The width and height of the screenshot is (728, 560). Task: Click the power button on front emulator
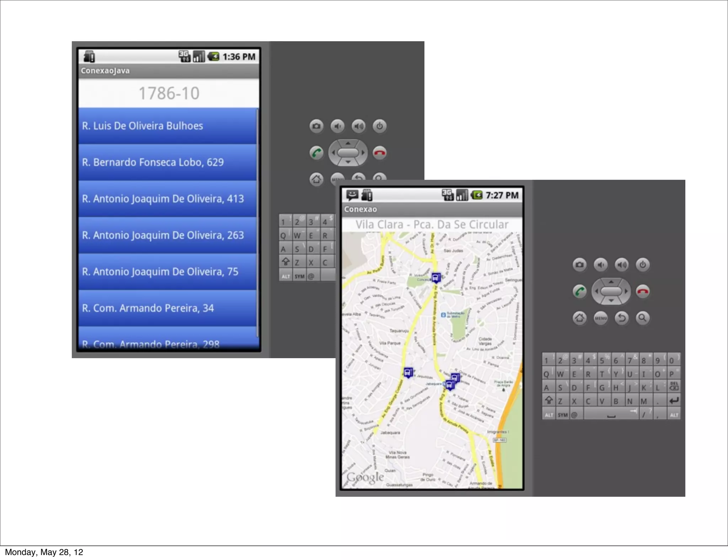[x=642, y=265]
